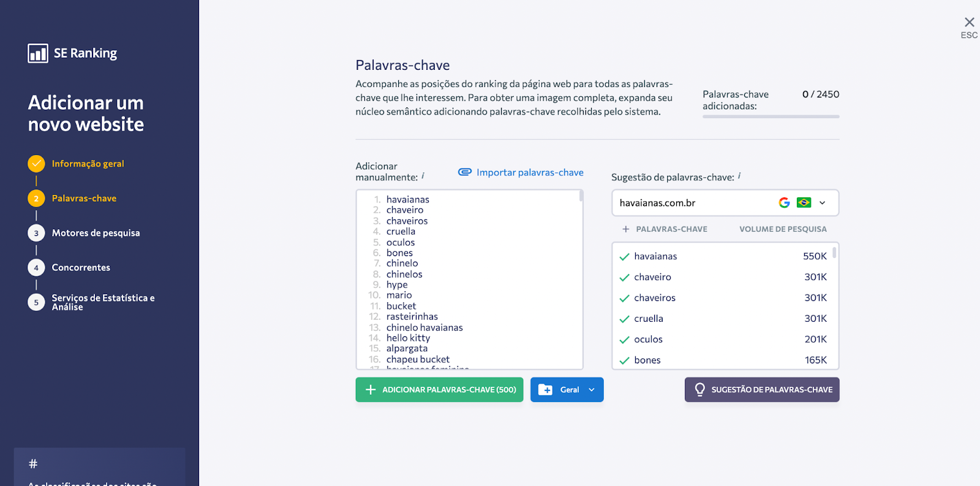This screenshot has width=980, height=486.
Task: Open the search engine region dropdown arrow
Action: click(822, 203)
